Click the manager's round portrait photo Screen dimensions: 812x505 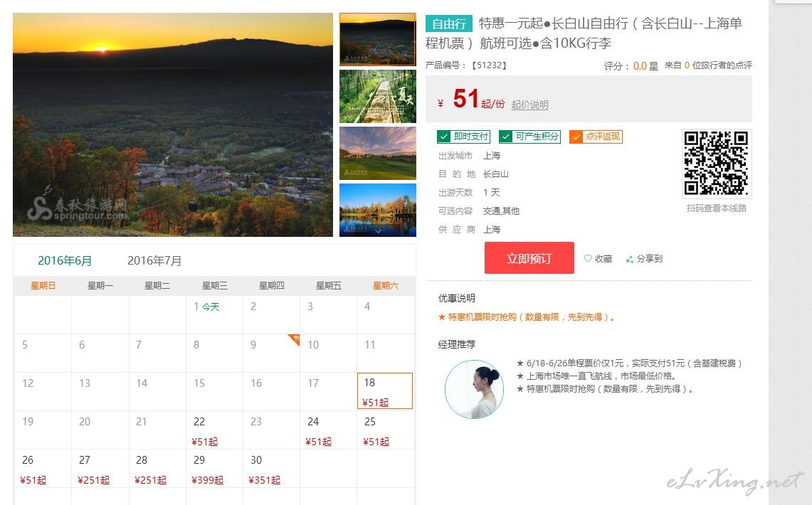pos(475,389)
